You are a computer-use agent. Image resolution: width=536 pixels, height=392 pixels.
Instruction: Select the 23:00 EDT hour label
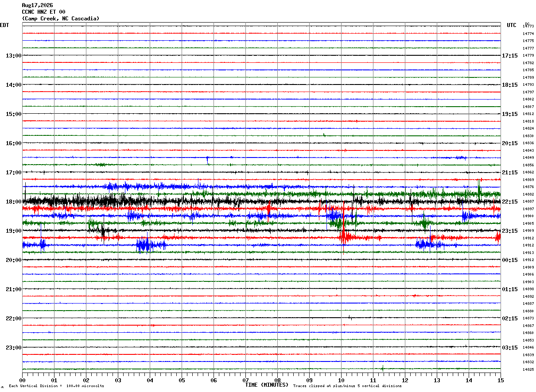point(14,347)
